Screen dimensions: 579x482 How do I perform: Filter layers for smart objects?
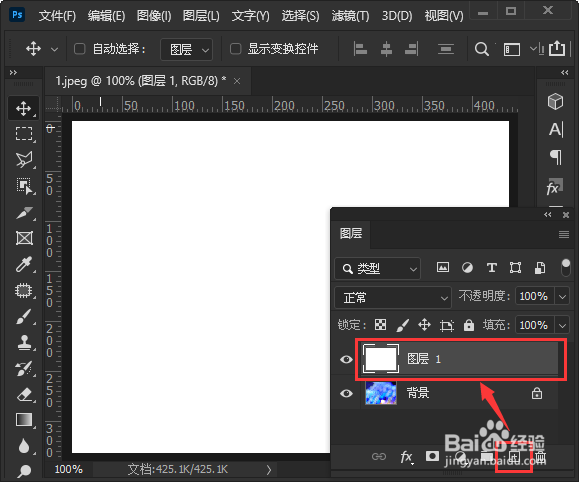pos(539,268)
